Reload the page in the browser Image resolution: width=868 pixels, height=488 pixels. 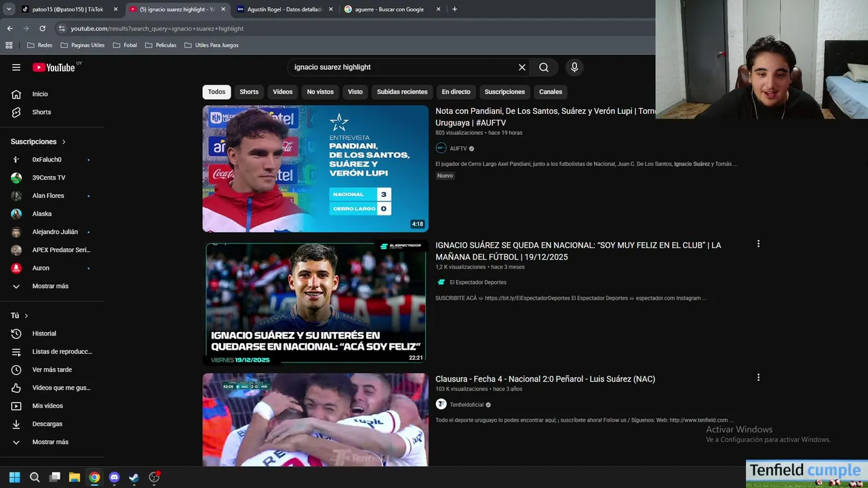point(42,28)
